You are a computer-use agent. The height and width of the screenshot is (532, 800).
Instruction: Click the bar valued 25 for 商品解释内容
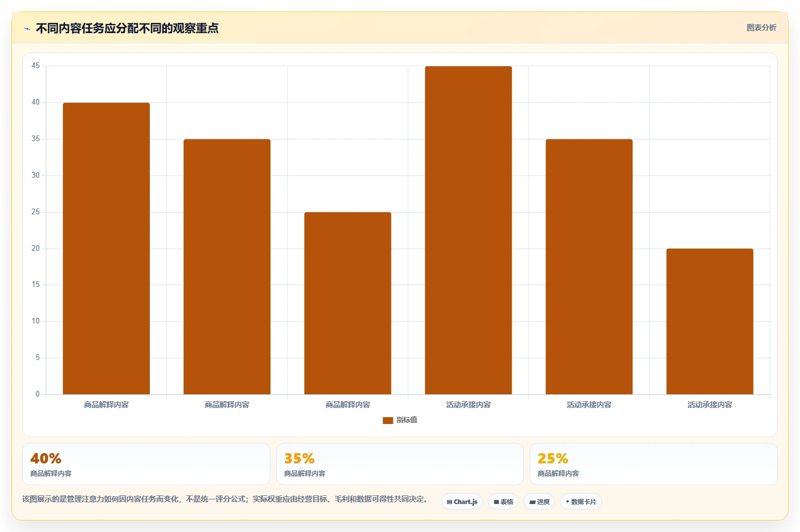pyautogui.click(x=348, y=303)
